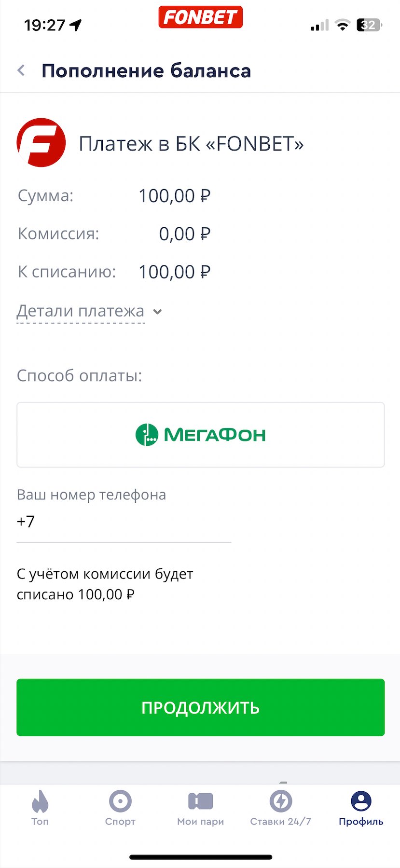The image size is (400, 868).
Task: Switch to the Спорт tab label
Action: point(120,821)
